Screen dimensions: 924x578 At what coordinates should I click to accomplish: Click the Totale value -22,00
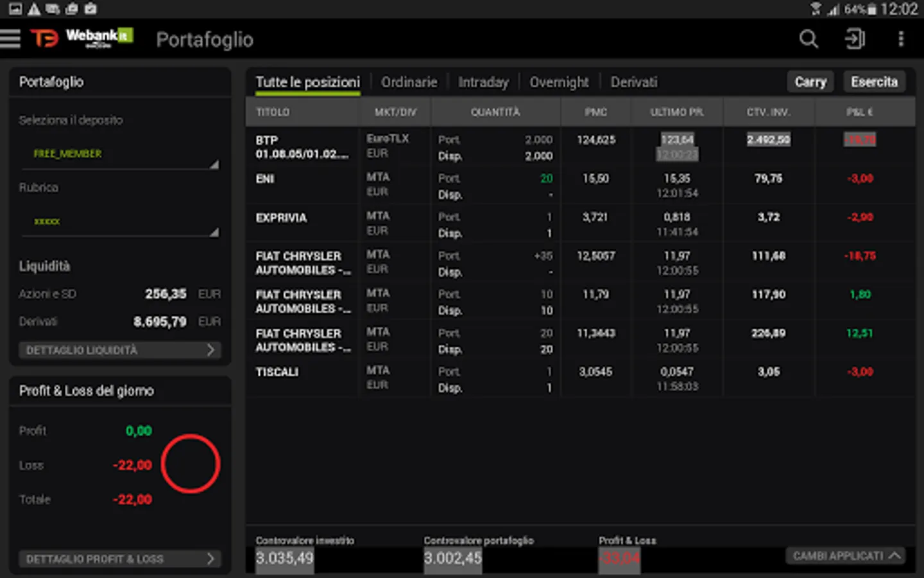click(133, 499)
